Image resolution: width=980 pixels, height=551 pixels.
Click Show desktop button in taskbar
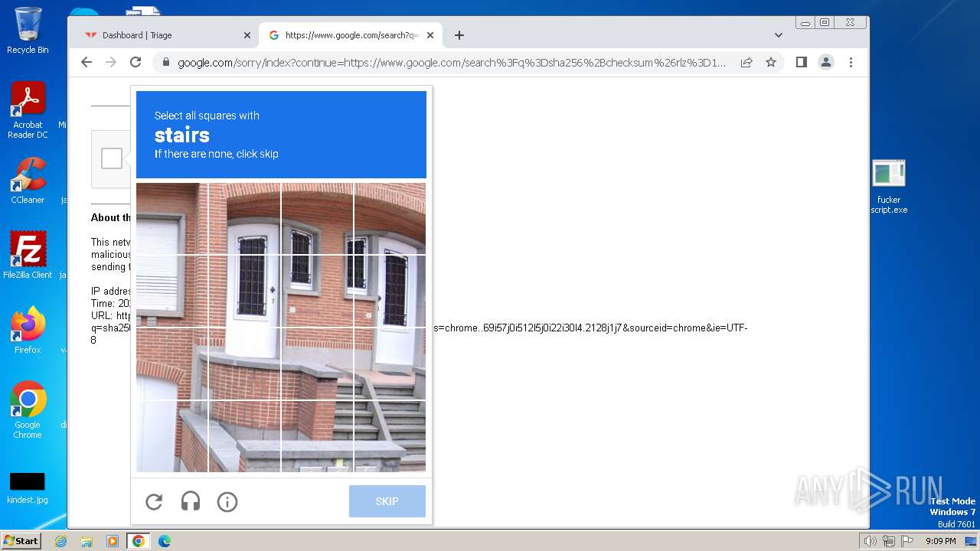(x=972, y=541)
